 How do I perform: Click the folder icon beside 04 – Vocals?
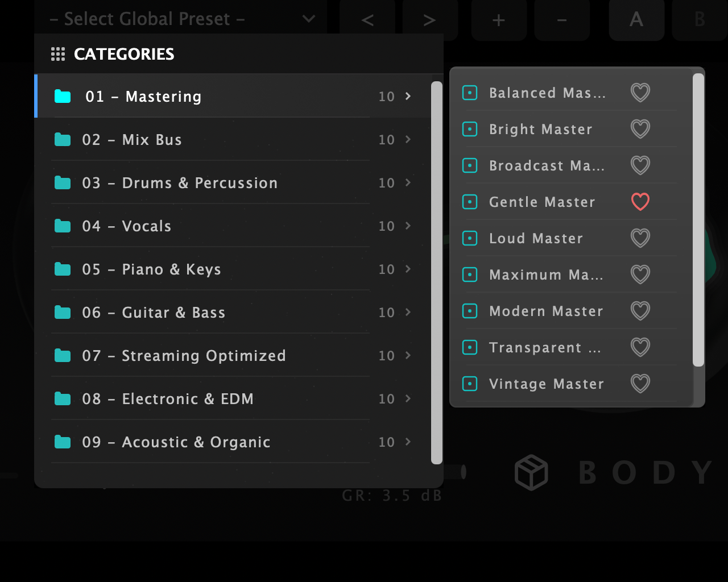pos(63,226)
